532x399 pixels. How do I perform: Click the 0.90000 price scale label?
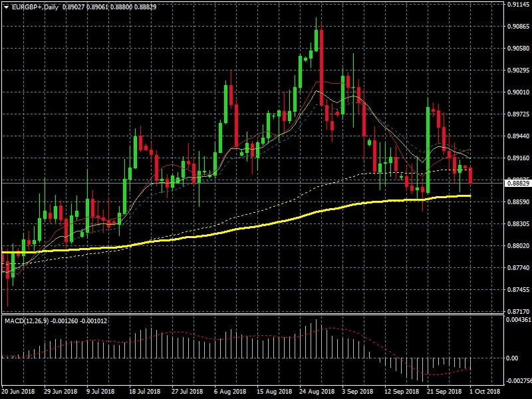517,92
